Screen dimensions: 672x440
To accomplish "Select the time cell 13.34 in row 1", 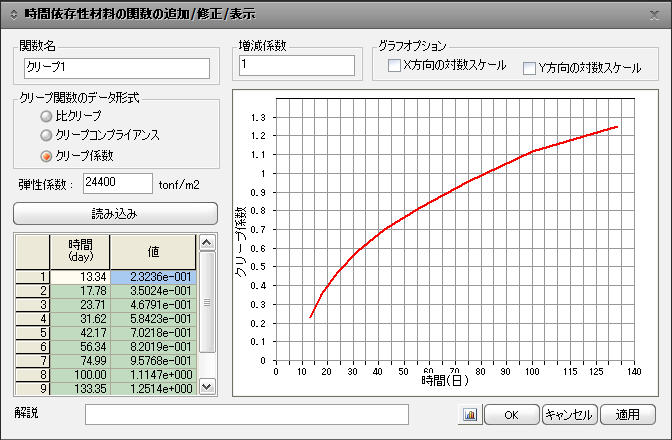I will pyautogui.click(x=80, y=277).
